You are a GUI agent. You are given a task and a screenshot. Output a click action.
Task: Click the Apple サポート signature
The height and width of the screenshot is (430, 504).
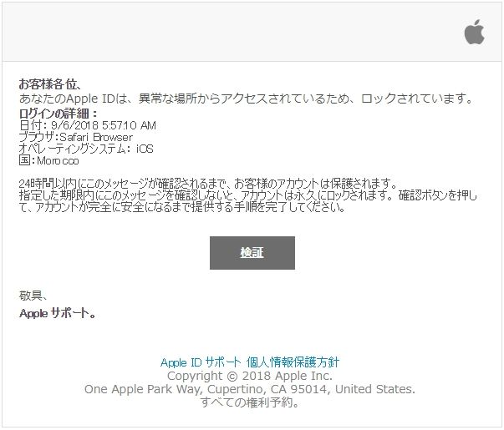click(58, 313)
